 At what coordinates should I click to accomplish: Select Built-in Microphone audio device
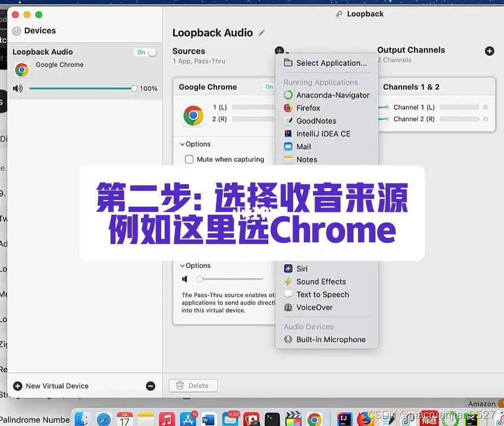326,339
